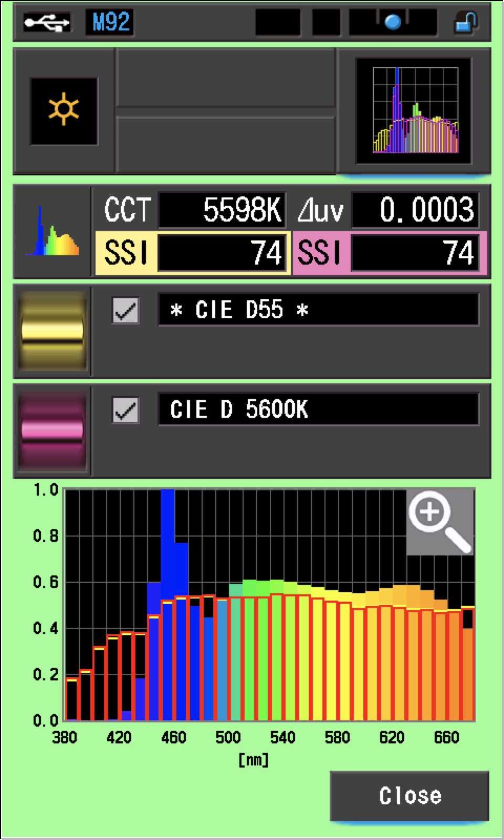Tap the lock icon in top bar

pyautogui.click(x=465, y=23)
